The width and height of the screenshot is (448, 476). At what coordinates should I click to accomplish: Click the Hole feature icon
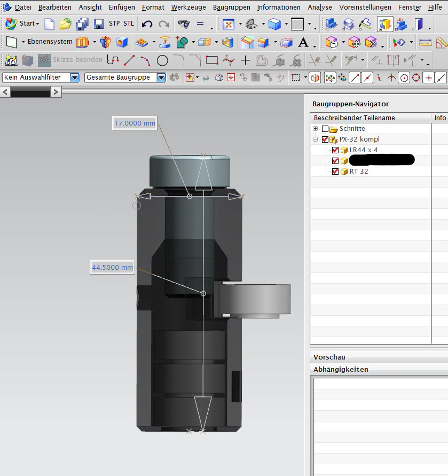coord(122,42)
